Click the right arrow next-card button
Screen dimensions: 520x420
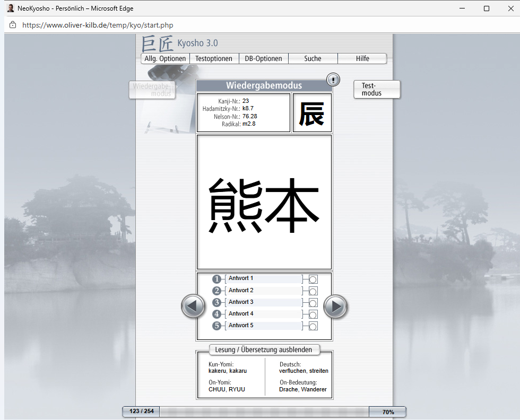pos(335,306)
